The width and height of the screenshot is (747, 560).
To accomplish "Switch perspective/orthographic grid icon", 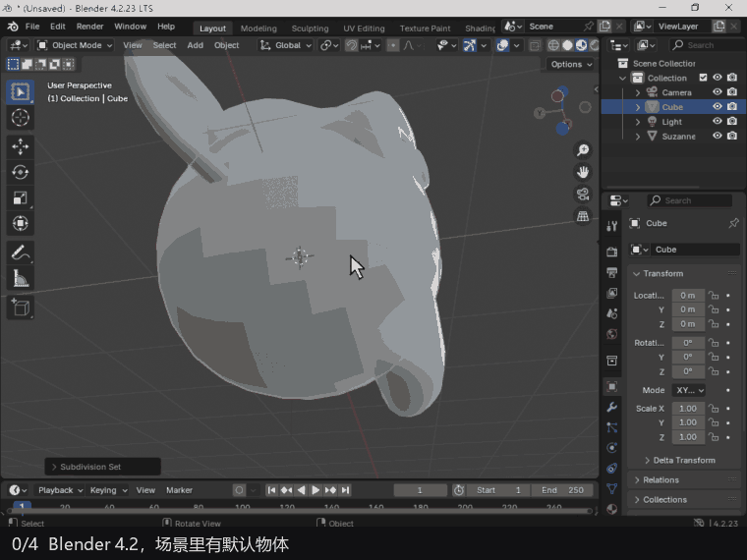I will pyautogui.click(x=583, y=216).
